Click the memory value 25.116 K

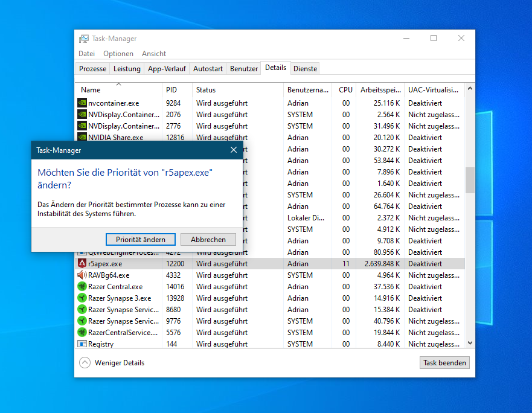pyautogui.click(x=386, y=103)
